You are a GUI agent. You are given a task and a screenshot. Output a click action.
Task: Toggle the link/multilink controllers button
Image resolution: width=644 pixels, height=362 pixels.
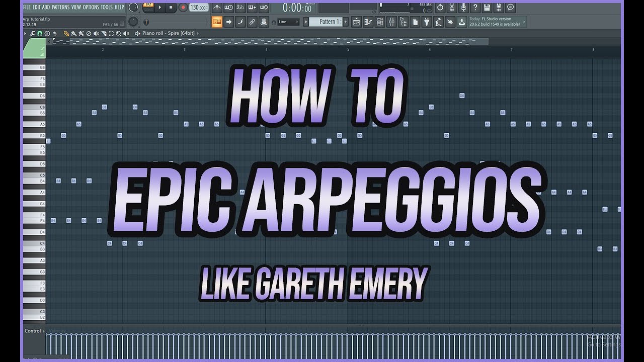[252, 22]
